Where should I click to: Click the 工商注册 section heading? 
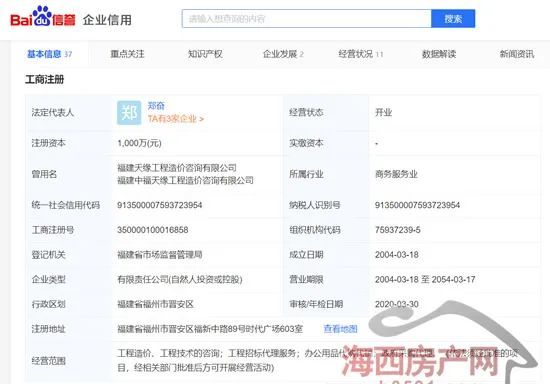point(45,80)
